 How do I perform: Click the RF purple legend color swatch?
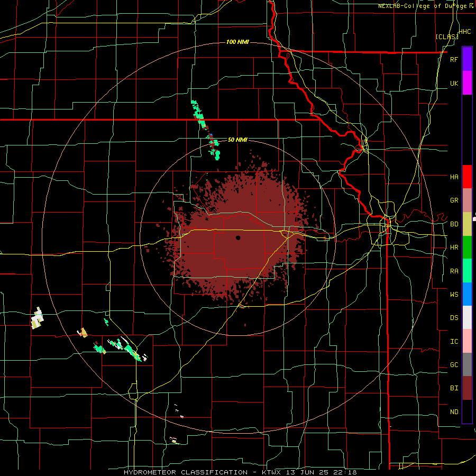(467, 59)
